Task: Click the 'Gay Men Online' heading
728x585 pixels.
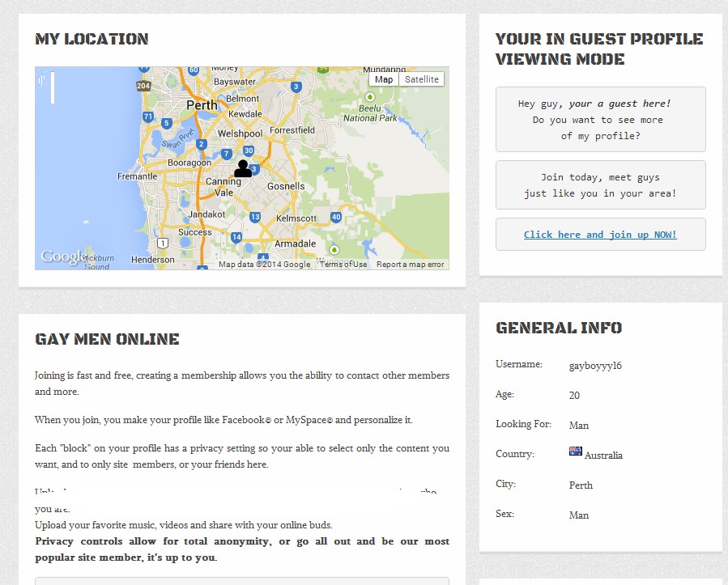Action: [x=107, y=339]
